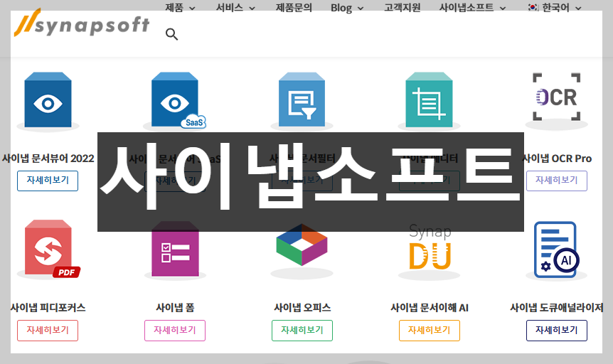The image size is (613, 364).
Task: Click the Synap DU icon
Action: point(430,247)
